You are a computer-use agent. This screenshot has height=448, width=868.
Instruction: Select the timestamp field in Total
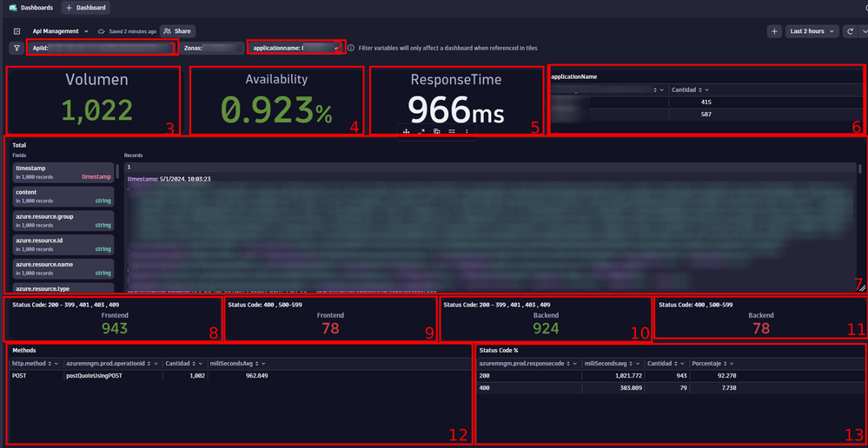[x=63, y=172]
